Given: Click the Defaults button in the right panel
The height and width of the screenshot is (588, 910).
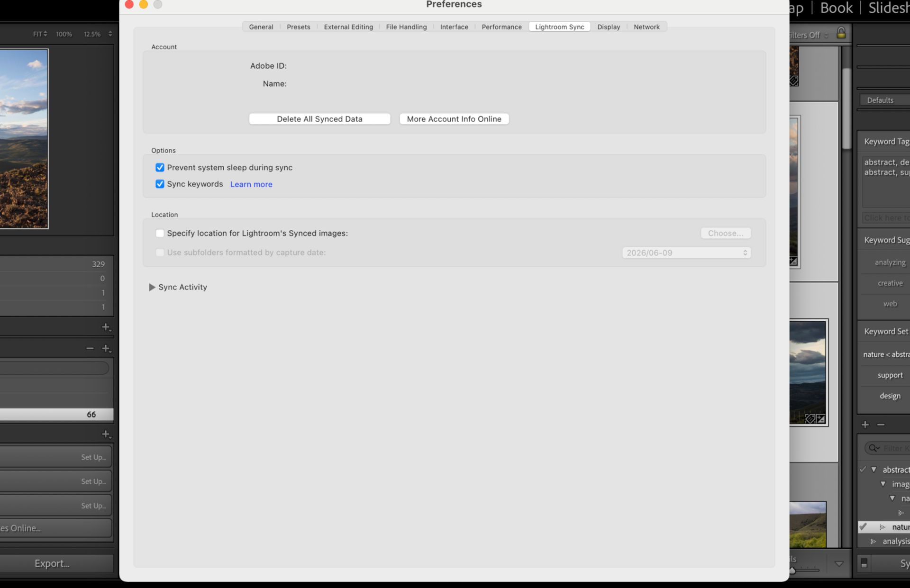Looking at the screenshot, I should click(884, 100).
